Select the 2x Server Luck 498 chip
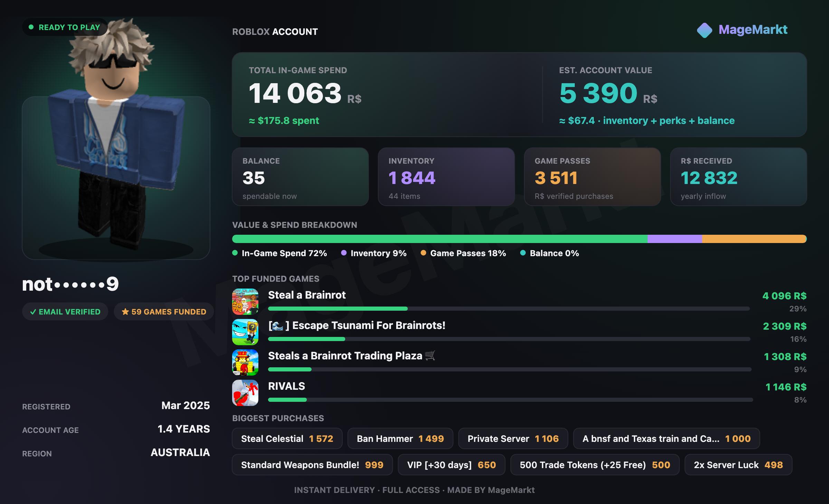Image resolution: width=829 pixels, height=504 pixels. click(739, 465)
